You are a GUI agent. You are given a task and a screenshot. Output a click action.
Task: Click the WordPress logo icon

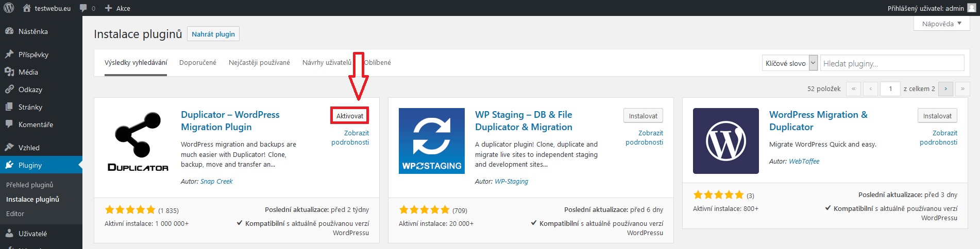pos(8,8)
